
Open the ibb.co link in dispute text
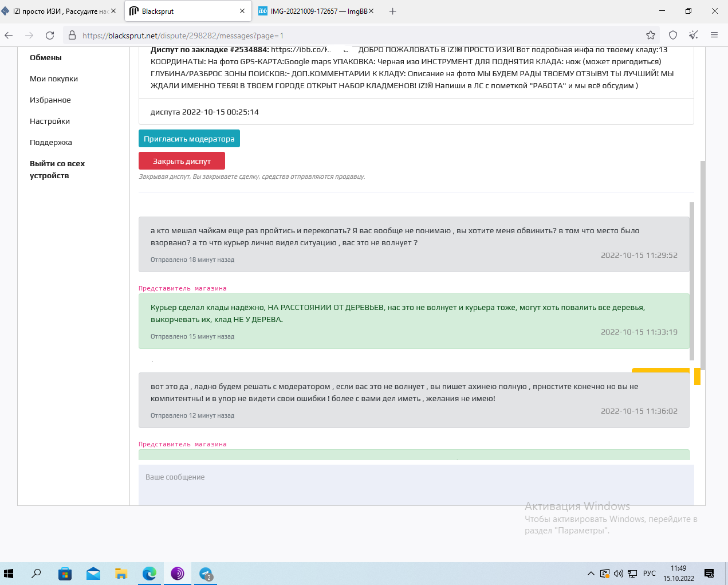301,50
